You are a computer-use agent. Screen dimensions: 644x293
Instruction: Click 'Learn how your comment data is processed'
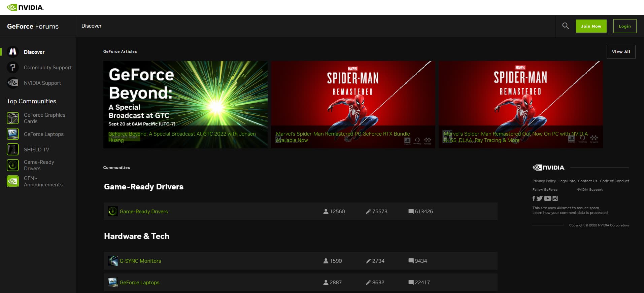(570, 213)
